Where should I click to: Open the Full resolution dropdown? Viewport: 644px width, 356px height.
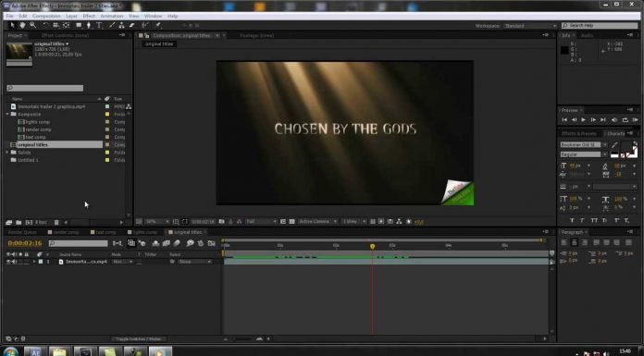point(261,221)
